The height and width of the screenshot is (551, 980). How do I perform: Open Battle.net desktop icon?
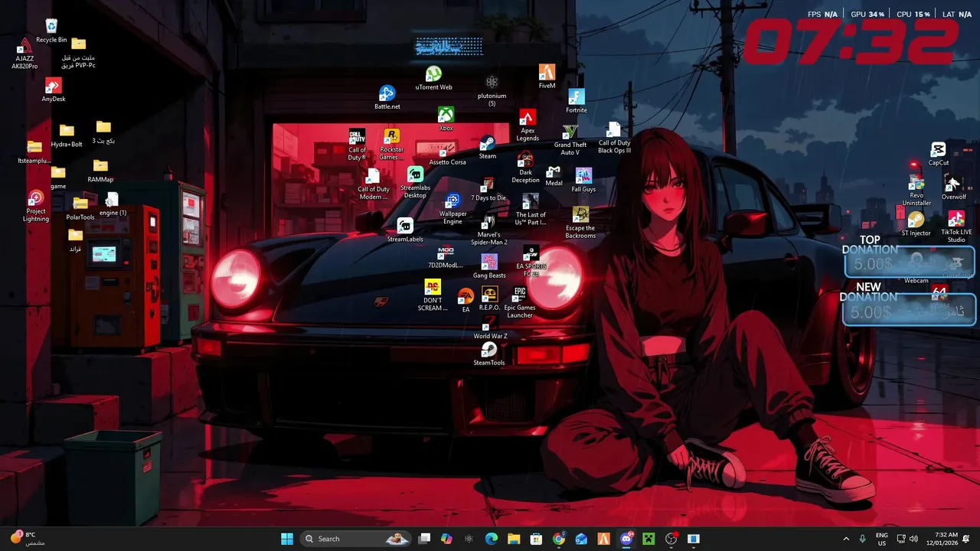click(x=387, y=97)
